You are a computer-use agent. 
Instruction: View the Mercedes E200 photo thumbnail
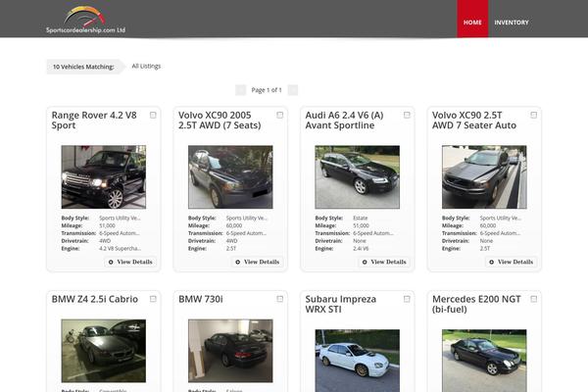[x=484, y=361]
